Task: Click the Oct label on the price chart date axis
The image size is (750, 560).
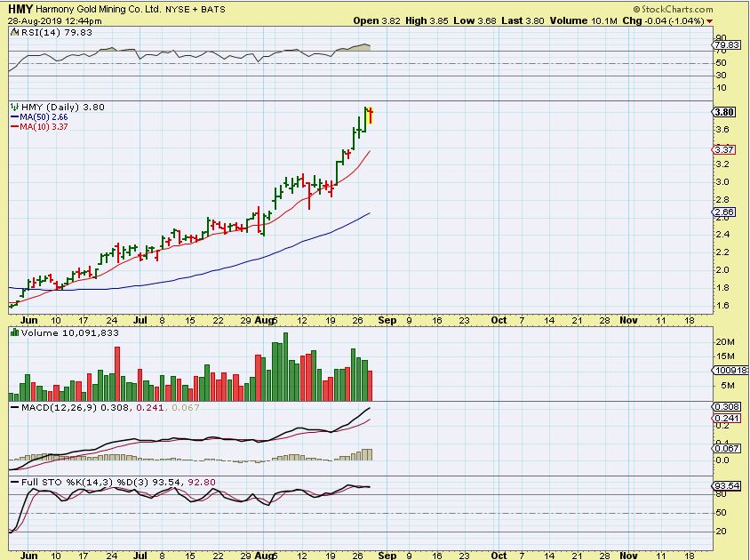Action: pyautogui.click(x=499, y=320)
